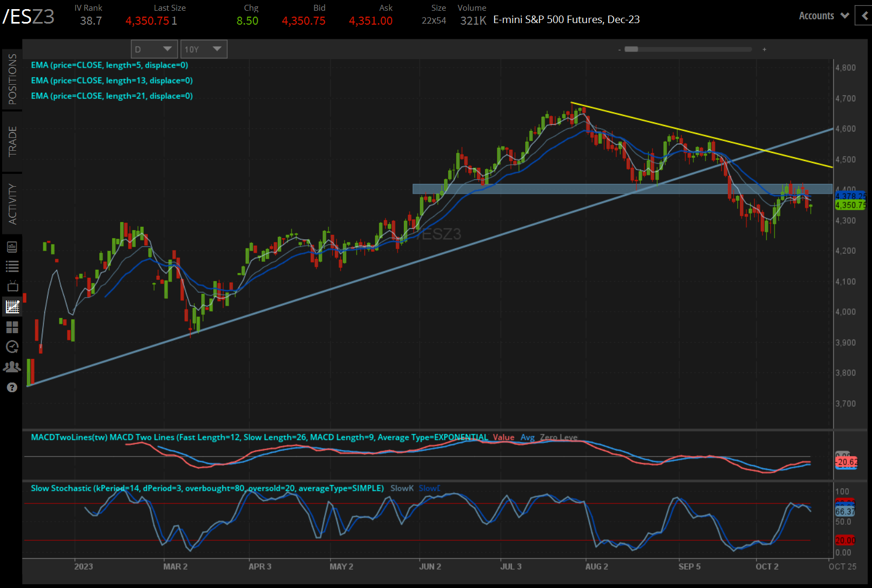Click the OCT 25 date axis label
Image resolution: width=872 pixels, height=588 pixels.
tap(842, 567)
